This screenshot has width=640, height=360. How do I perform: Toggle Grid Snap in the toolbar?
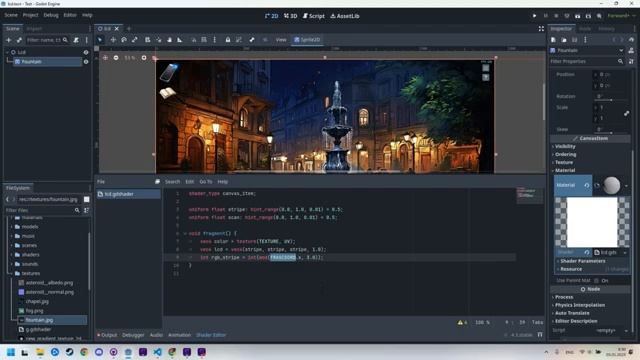click(204, 40)
